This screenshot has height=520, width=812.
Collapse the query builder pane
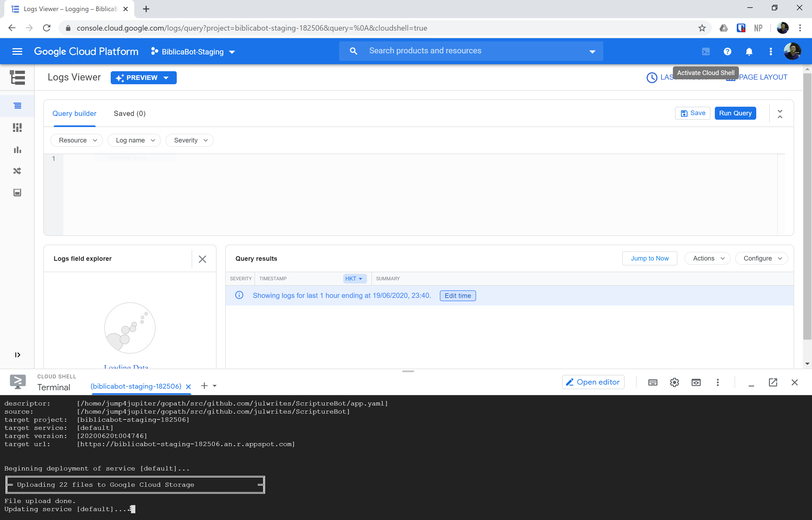(780, 114)
